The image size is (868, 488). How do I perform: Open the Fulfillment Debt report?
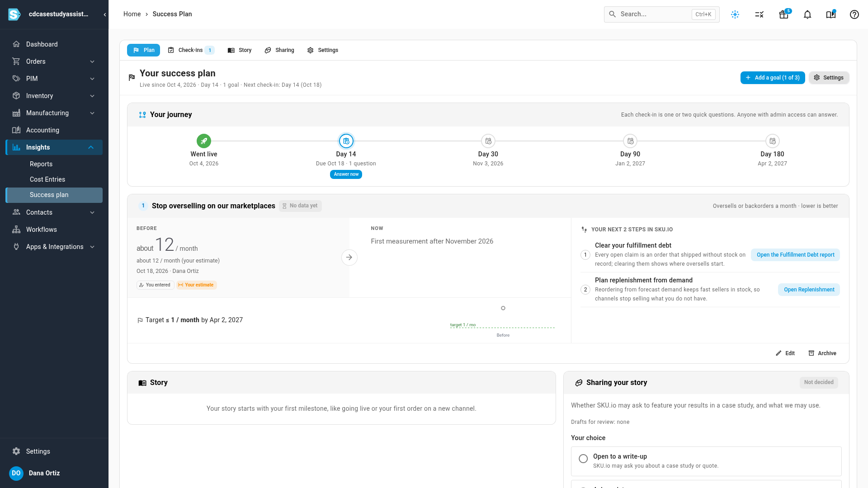[x=796, y=255]
